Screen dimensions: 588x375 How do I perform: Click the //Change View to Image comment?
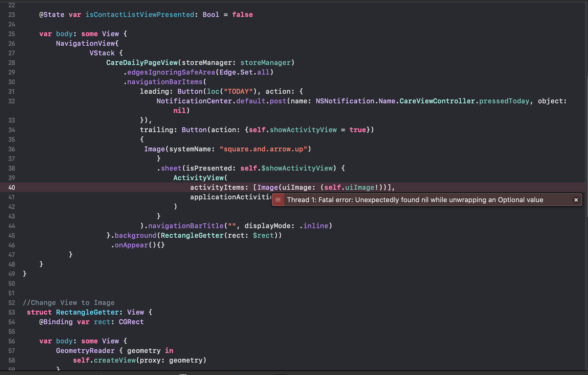coord(69,303)
